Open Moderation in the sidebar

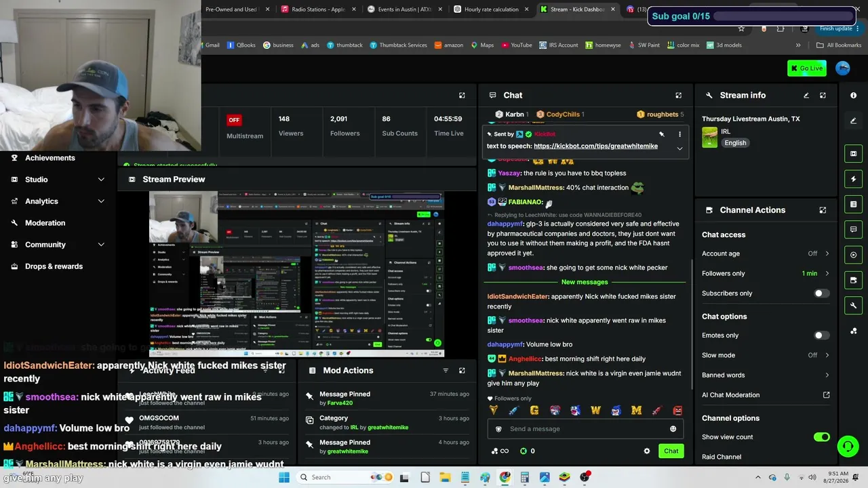click(45, 223)
